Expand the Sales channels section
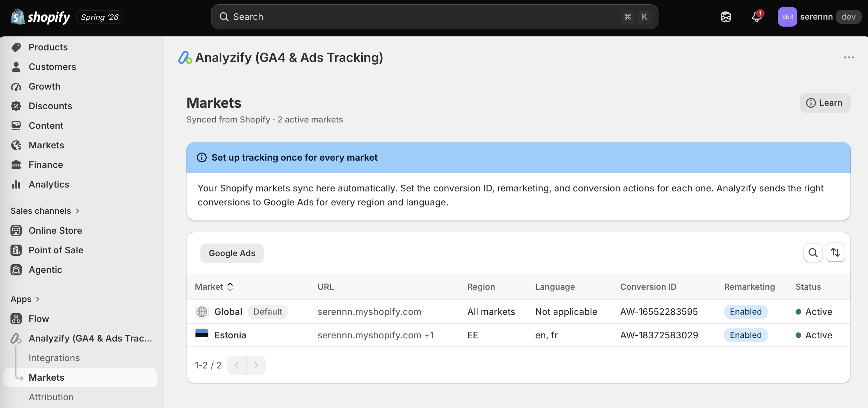Viewport: 868px width, 408px height. click(45, 211)
